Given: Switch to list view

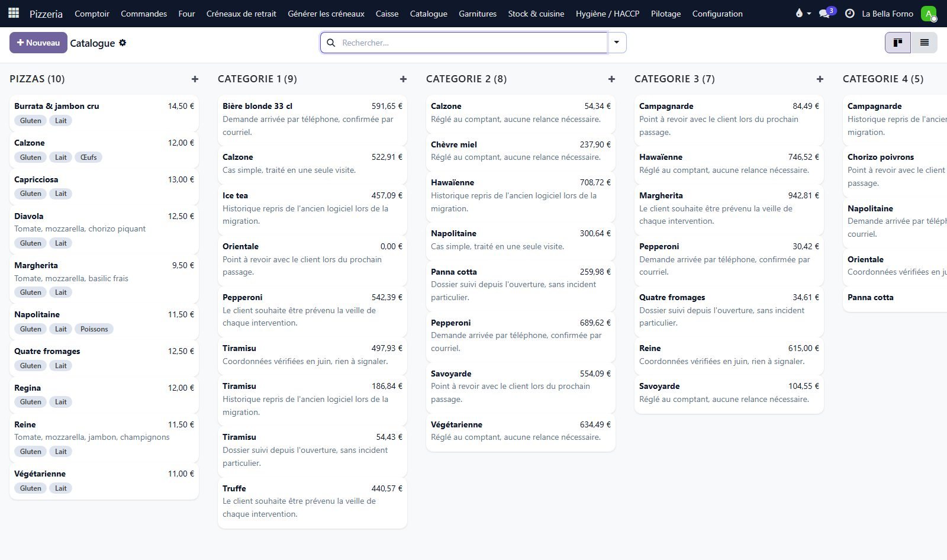Looking at the screenshot, I should [x=924, y=43].
